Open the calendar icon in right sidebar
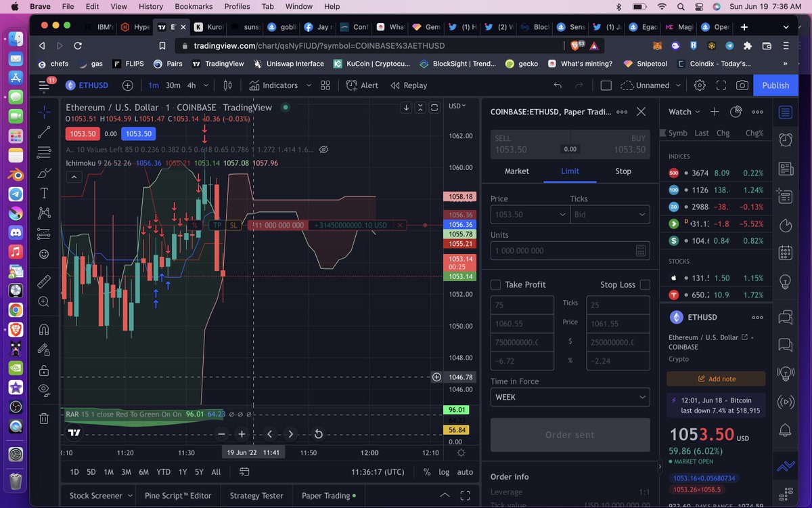 tap(786, 254)
